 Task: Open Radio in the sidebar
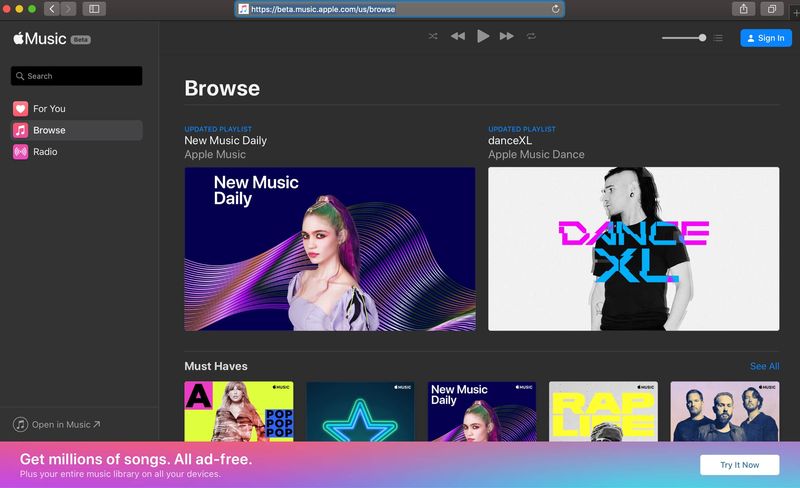[77, 152]
